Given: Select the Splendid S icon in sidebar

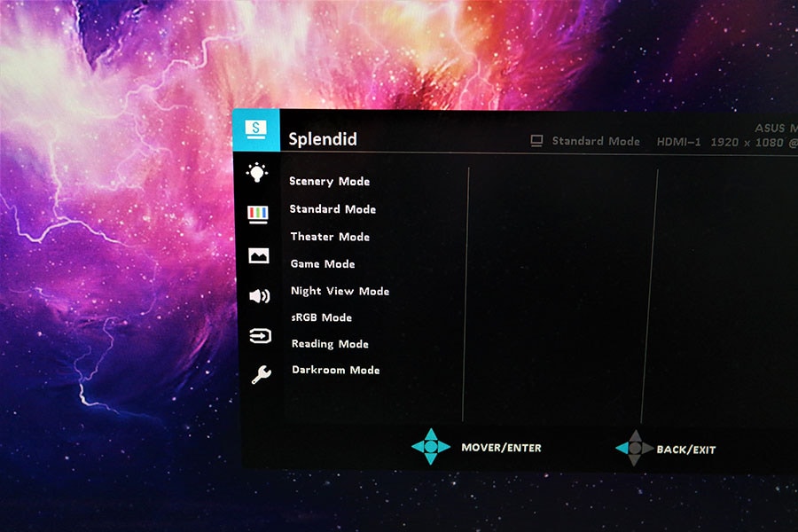Looking at the screenshot, I should tap(255, 129).
